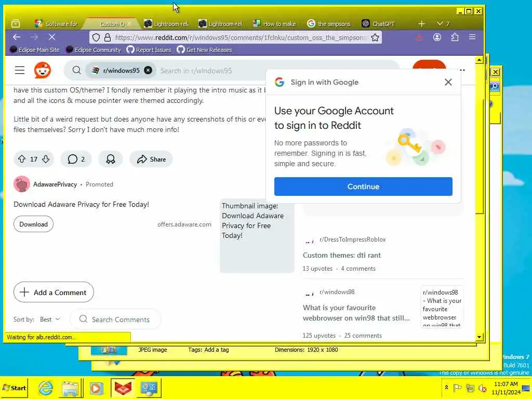Open Report Issues bookmark
This screenshot has width=532, height=399.
click(149, 50)
